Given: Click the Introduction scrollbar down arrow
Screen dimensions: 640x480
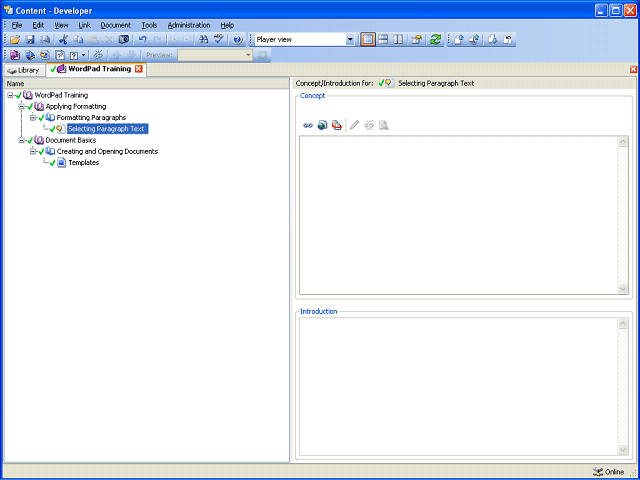Looking at the screenshot, I should tap(623, 450).
